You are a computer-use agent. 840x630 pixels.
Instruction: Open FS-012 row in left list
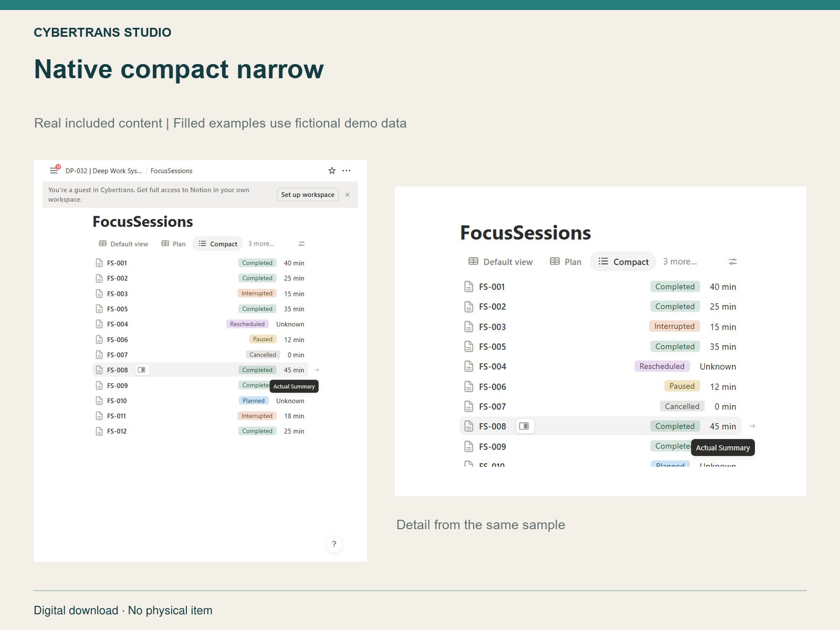pyautogui.click(x=200, y=431)
